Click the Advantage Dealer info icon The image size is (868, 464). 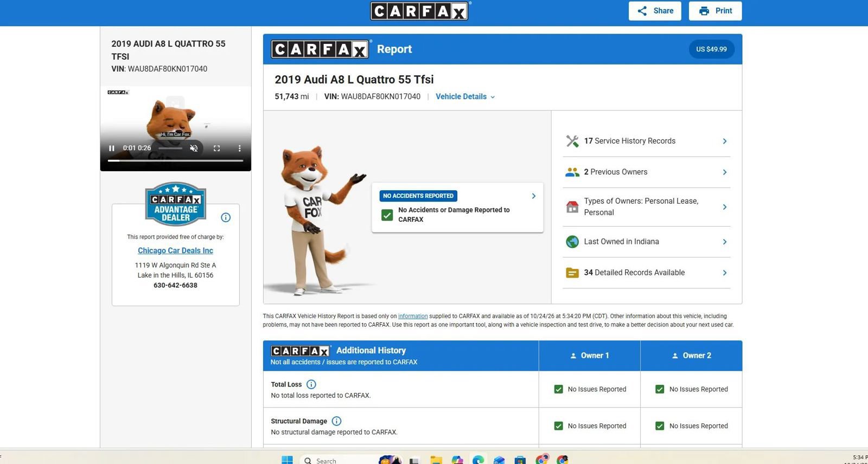pos(226,217)
